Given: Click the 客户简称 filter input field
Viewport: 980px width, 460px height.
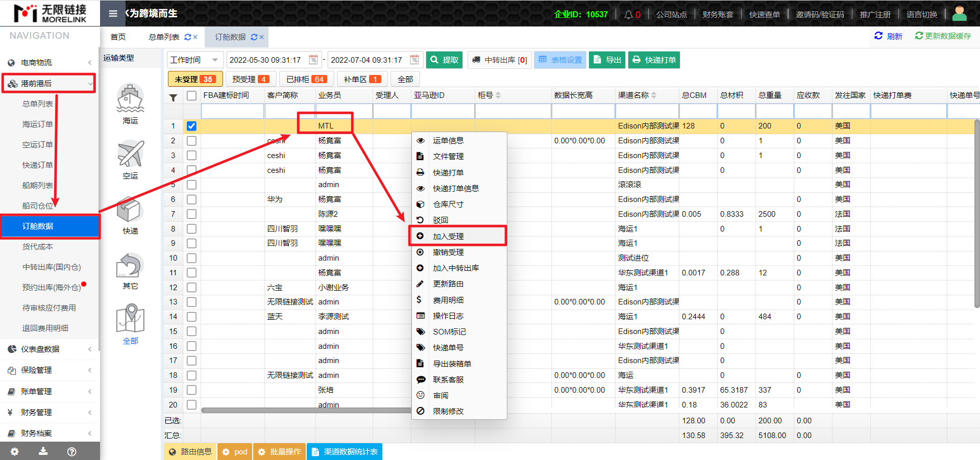Looking at the screenshot, I should (289, 111).
